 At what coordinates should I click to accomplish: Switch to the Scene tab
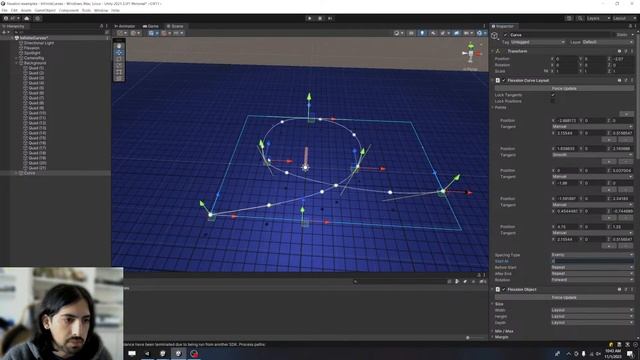point(175,26)
